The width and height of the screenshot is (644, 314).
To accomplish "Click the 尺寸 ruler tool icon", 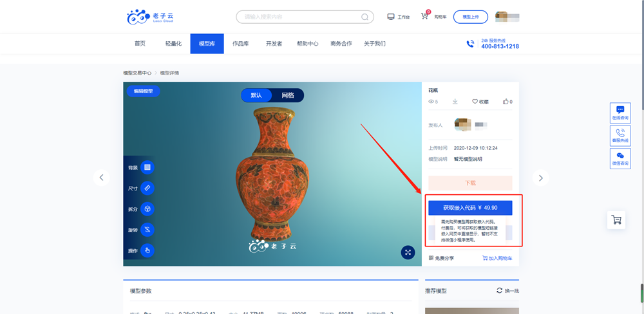I will tap(147, 188).
